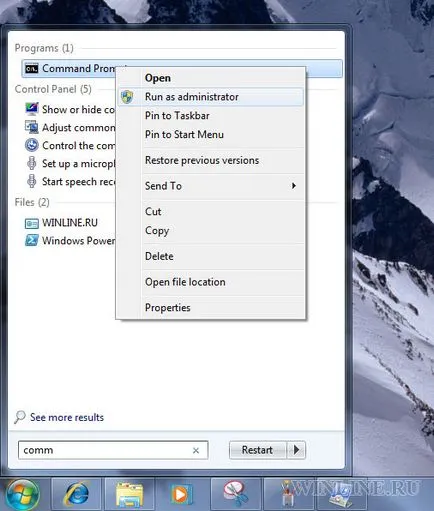
Task: Open the Set up a microphone result
Action: point(78,164)
